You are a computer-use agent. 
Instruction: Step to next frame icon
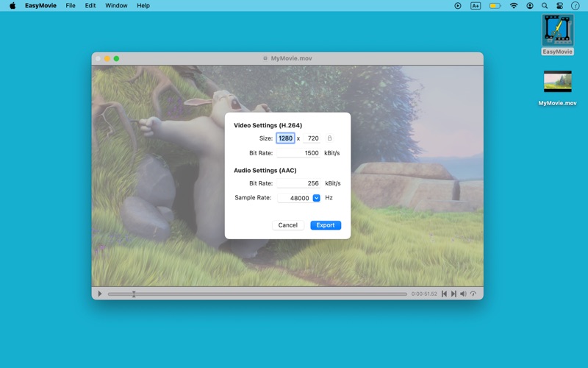point(453,294)
